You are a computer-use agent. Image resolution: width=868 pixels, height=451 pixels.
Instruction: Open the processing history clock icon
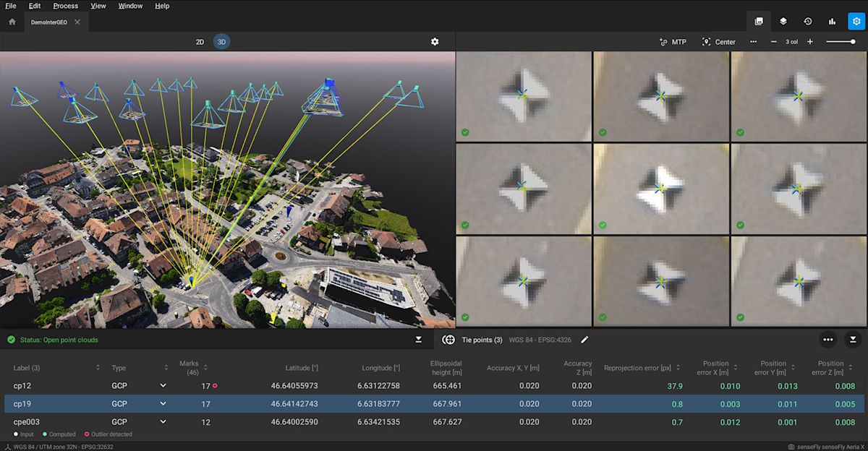[808, 22]
